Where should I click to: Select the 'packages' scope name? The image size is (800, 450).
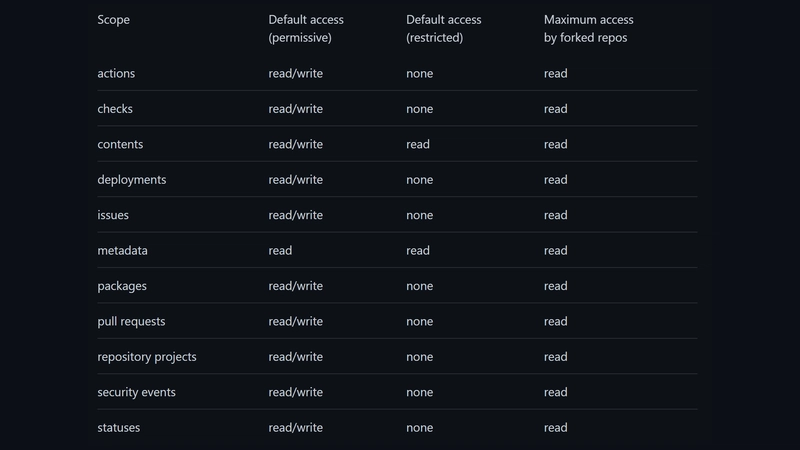tap(122, 287)
